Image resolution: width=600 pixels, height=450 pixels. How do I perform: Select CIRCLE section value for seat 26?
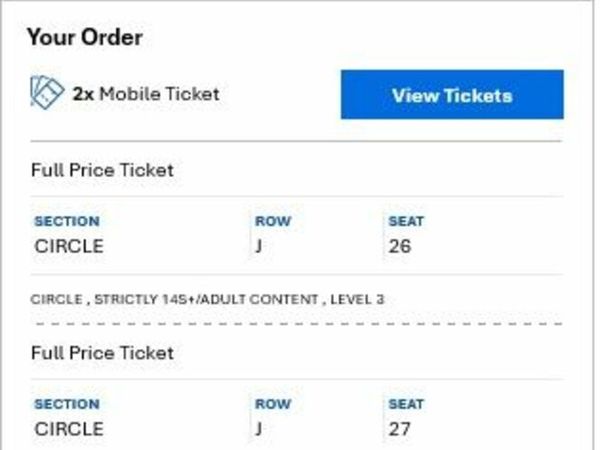click(x=69, y=246)
